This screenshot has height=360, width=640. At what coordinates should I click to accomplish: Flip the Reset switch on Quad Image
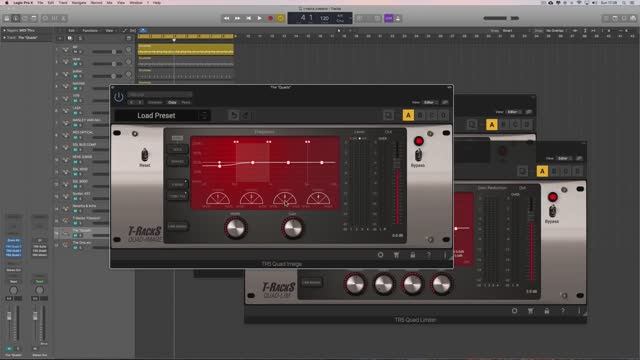coord(144,155)
